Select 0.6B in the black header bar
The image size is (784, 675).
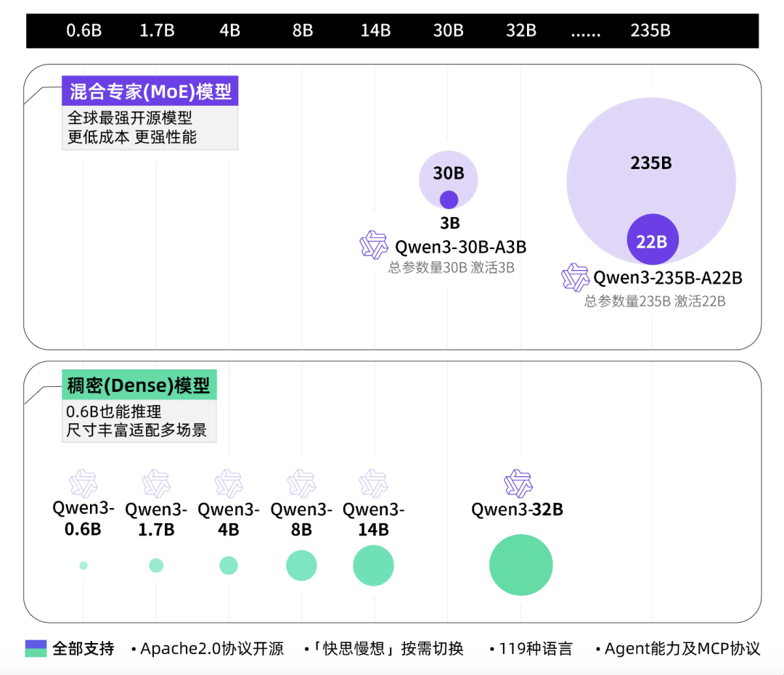click(x=84, y=30)
